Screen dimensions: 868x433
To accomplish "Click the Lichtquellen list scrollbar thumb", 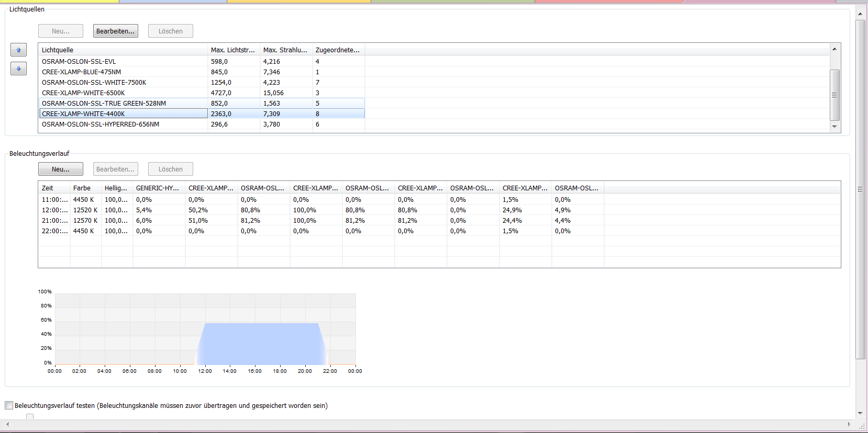I will click(x=834, y=95).
